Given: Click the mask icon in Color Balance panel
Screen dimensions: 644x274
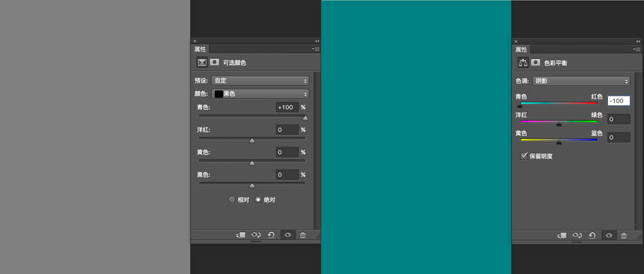Looking at the screenshot, I should tap(536, 62).
